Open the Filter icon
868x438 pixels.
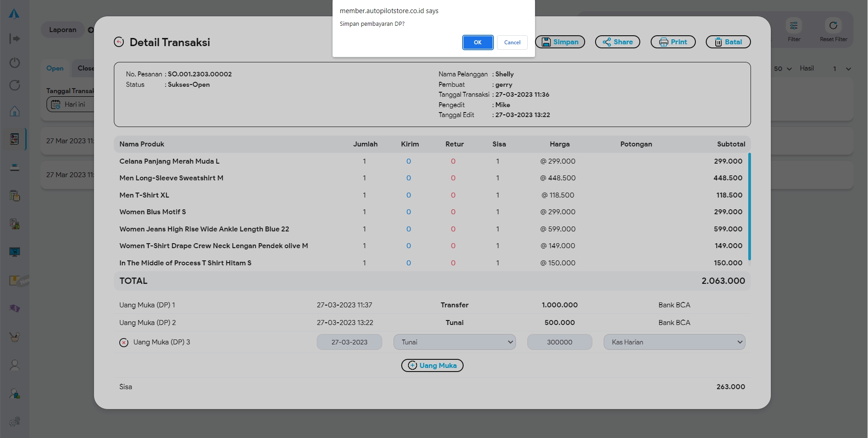[x=793, y=26]
